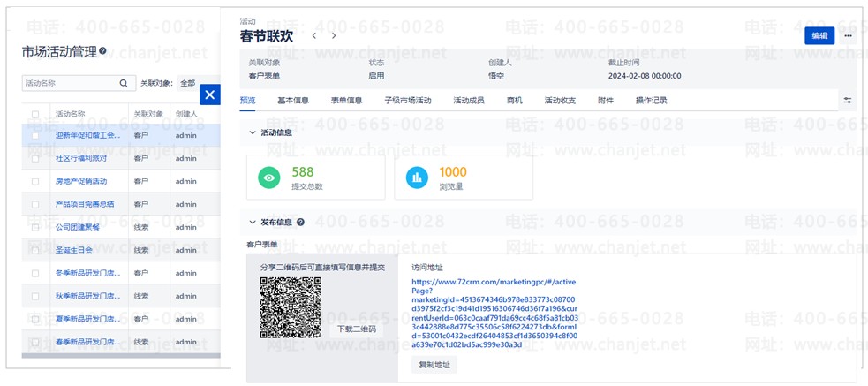Viewport: 868px width, 386px height.
Task: Switch to the 表单信息 tab
Action: pos(346,100)
